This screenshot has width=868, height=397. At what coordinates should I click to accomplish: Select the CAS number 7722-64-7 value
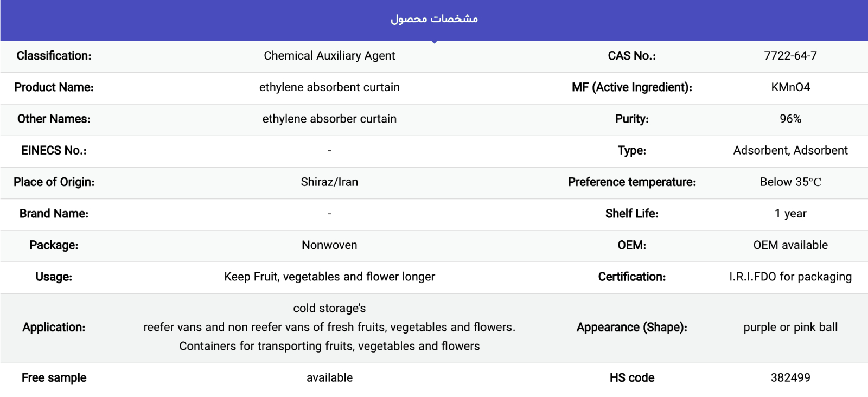[790, 56]
